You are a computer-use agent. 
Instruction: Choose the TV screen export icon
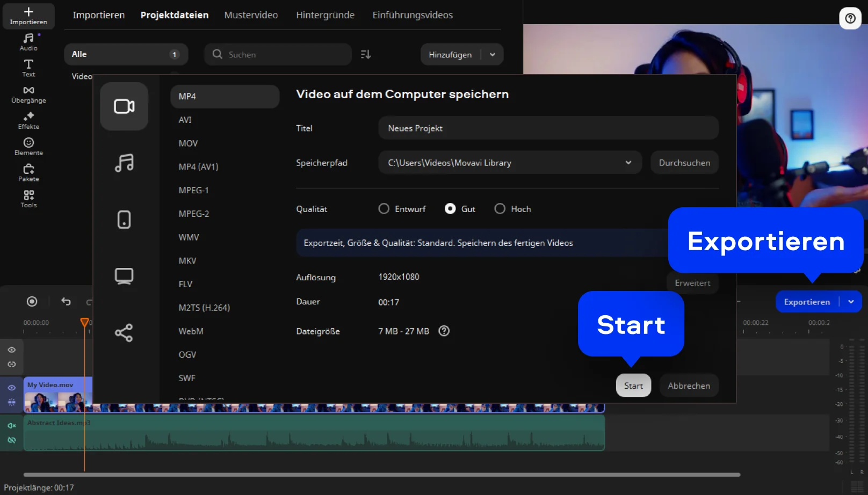click(124, 276)
